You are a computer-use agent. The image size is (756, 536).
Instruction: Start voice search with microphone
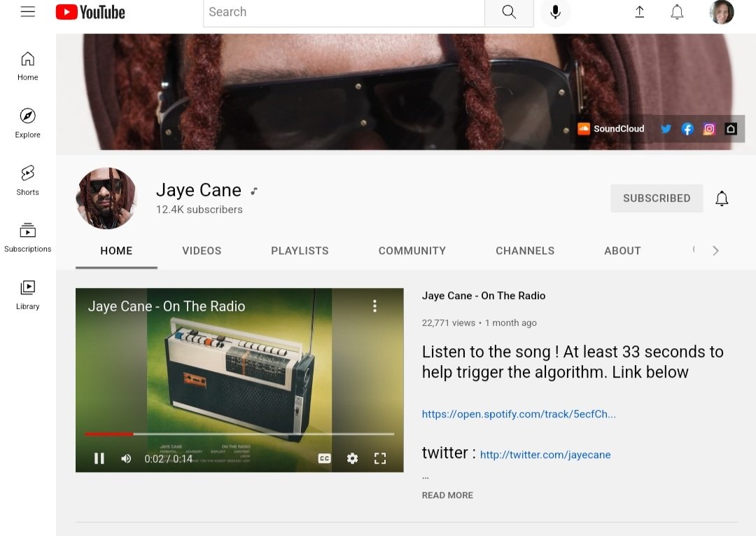click(555, 12)
